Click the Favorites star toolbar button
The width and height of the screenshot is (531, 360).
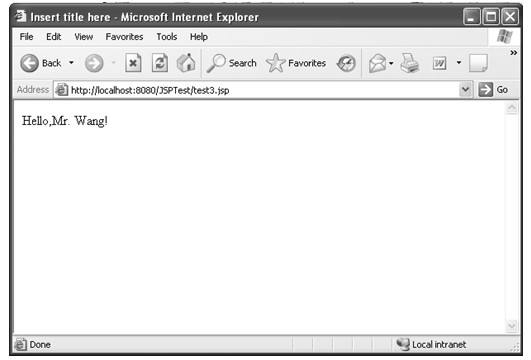[296, 63]
